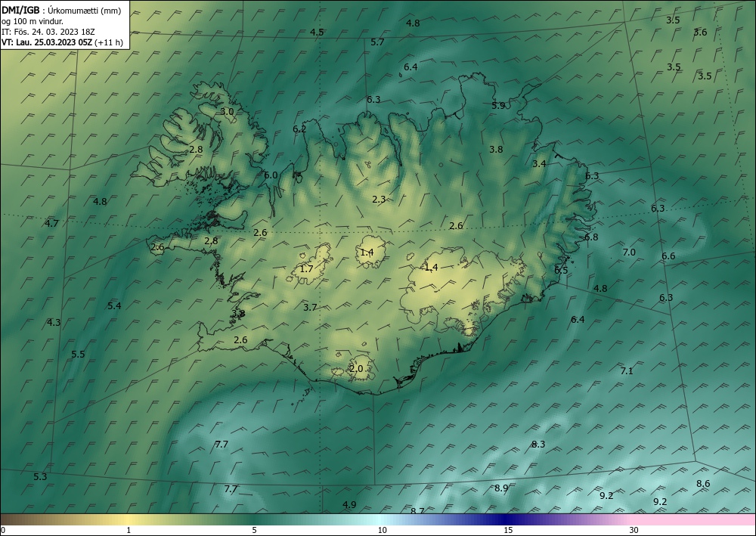
Task: Click the 3.0 value in the Westfjords
Action: [x=227, y=111]
